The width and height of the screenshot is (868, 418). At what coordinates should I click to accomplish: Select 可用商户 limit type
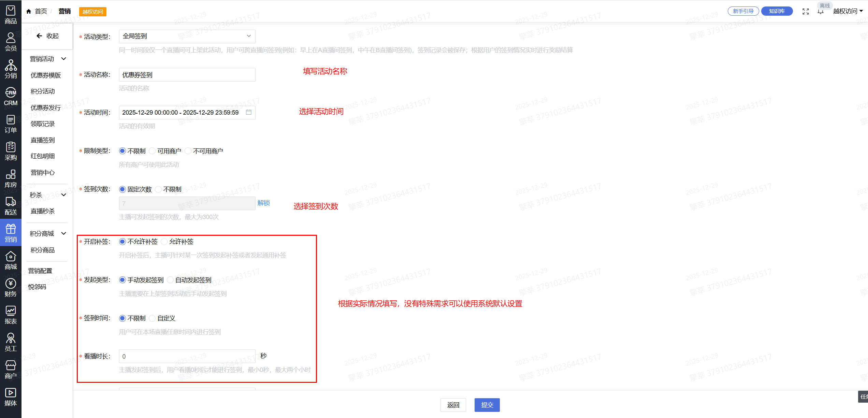coord(153,151)
